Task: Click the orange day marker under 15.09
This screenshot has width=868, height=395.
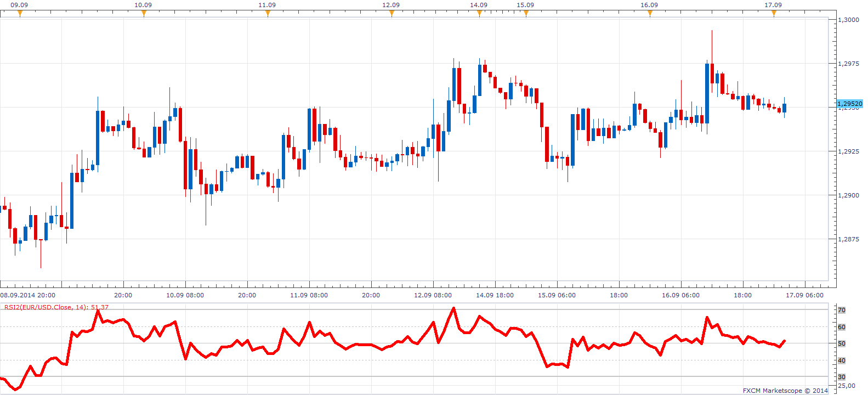Action: pos(526,14)
